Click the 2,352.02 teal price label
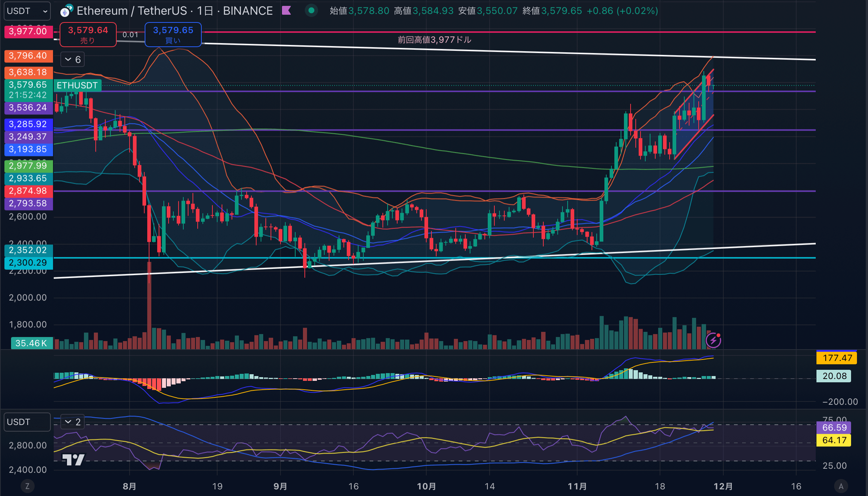Screen dimensions: 868x496 tap(28, 250)
